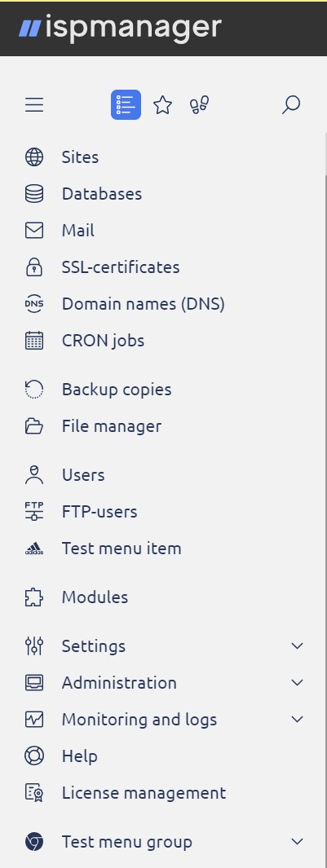327x868 pixels.
Task: Click the Mail envelope icon
Action: pos(34,231)
